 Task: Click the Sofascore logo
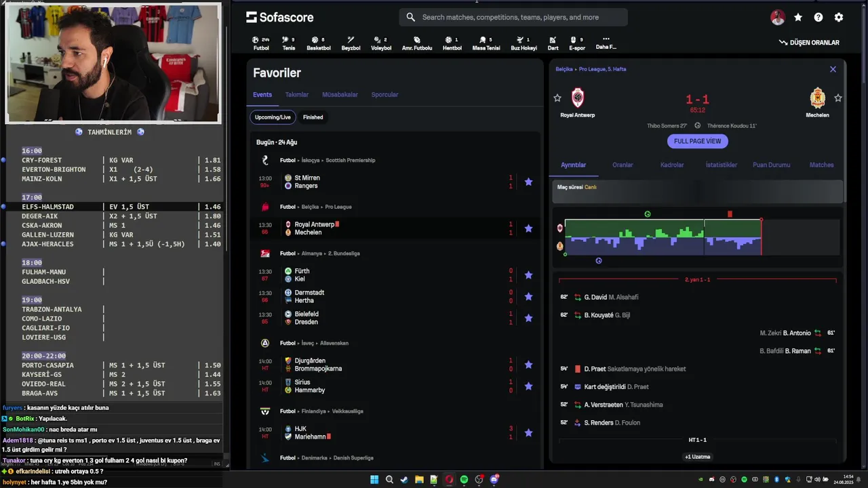click(x=280, y=17)
